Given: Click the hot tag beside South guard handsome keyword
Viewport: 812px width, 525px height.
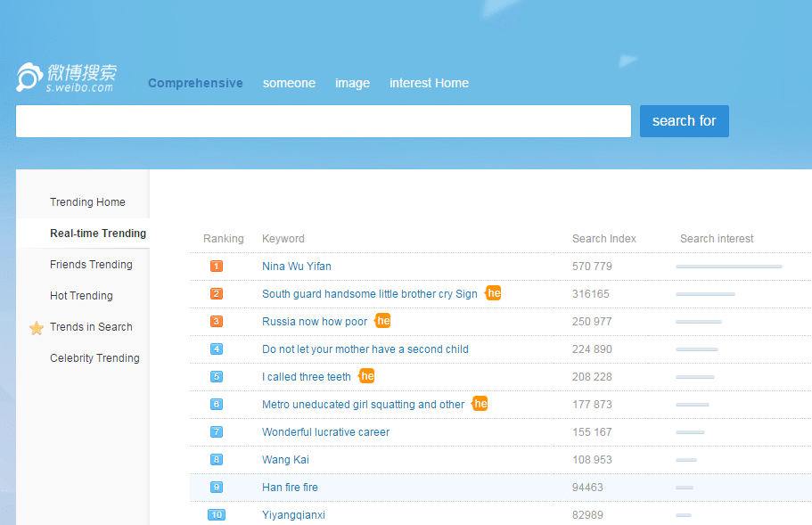Looking at the screenshot, I should tap(493, 293).
